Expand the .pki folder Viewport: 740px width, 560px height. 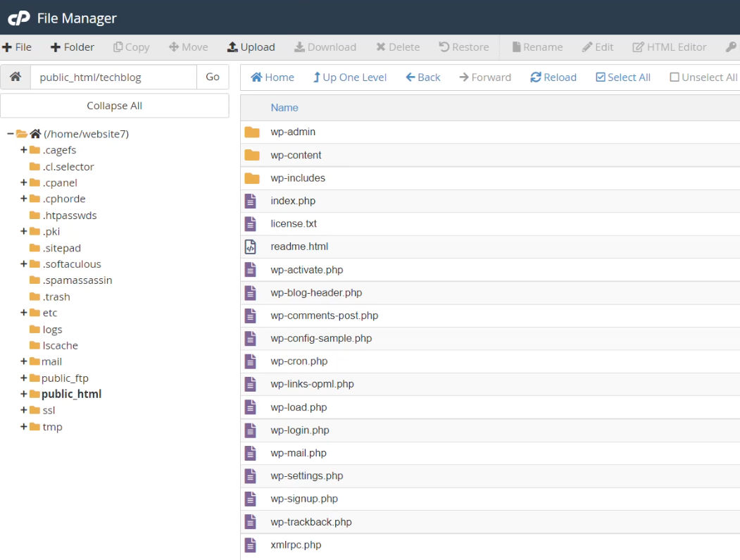pyautogui.click(x=24, y=231)
